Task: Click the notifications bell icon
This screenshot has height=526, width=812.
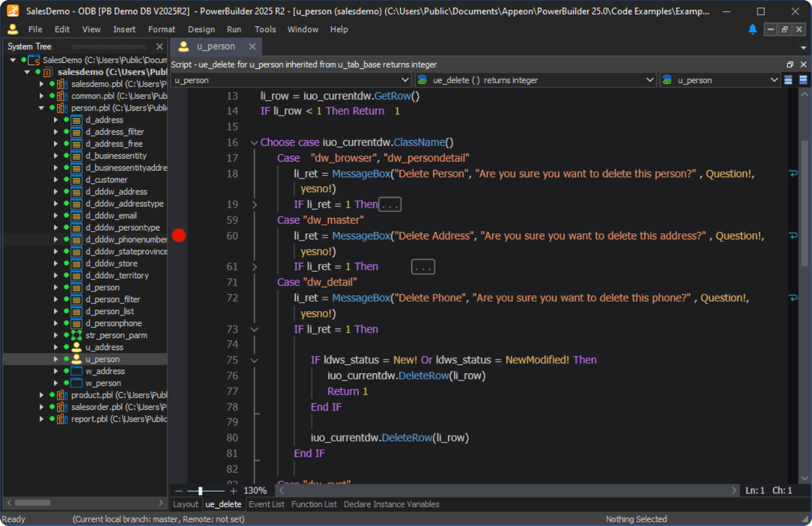Action: [x=753, y=29]
